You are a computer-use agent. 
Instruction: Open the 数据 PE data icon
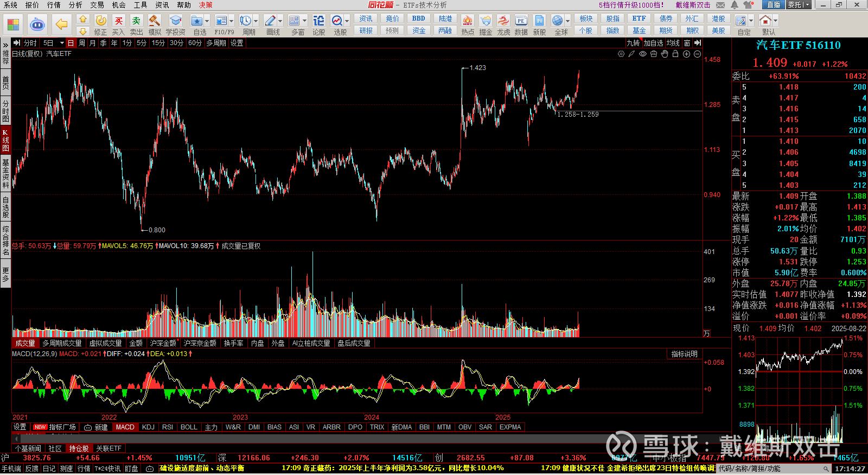(521, 25)
